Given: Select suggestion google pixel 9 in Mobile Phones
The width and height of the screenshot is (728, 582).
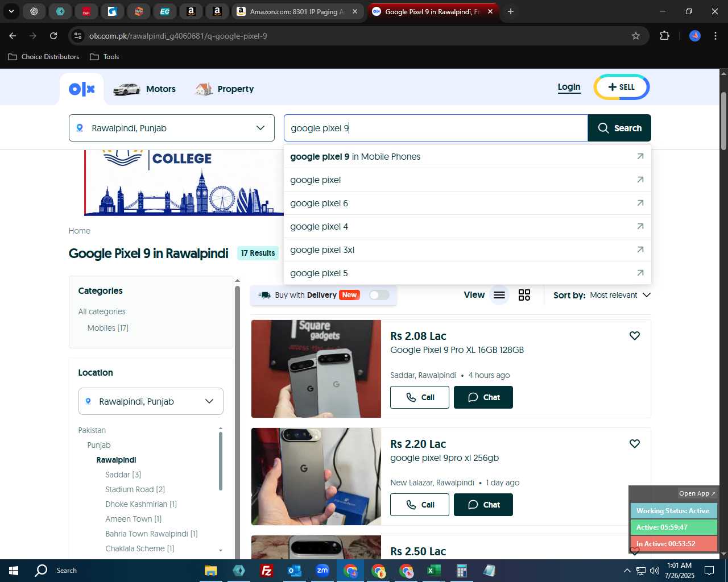Looking at the screenshot, I should click(x=468, y=156).
